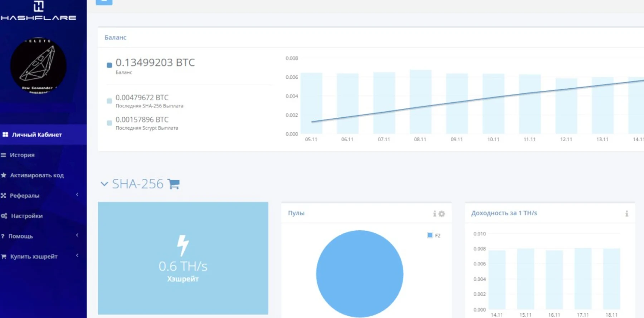This screenshot has width=644, height=318.
Task: Click the lightning bolt hashrate icon
Action: tap(183, 245)
